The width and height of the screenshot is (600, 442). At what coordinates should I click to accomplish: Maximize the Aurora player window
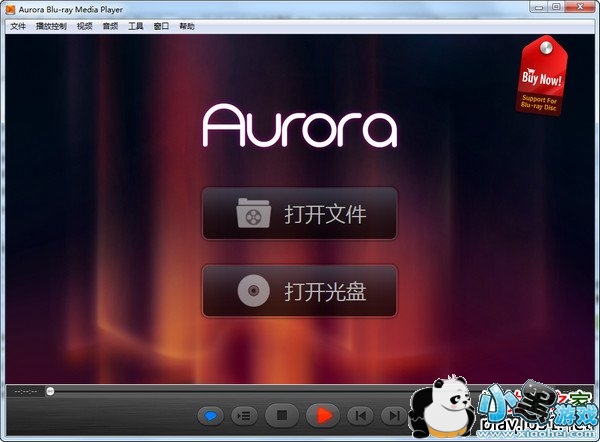556,7
